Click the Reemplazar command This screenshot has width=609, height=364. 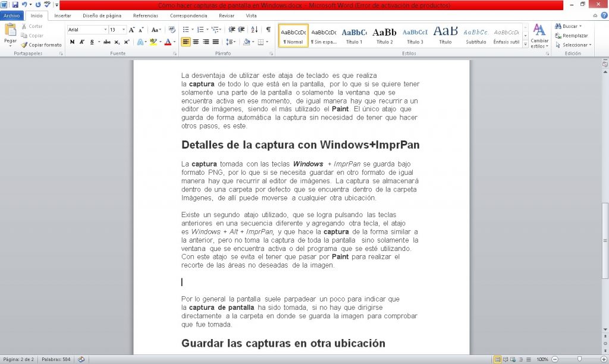[573, 36]
